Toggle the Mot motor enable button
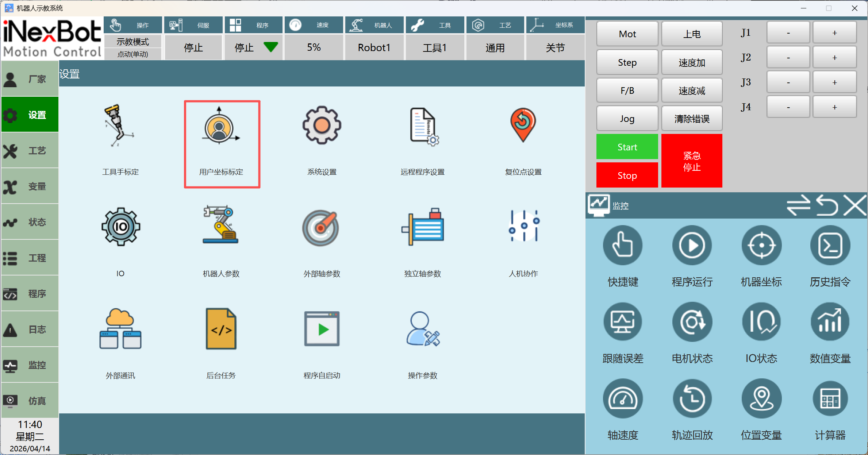 coord(627,34)
